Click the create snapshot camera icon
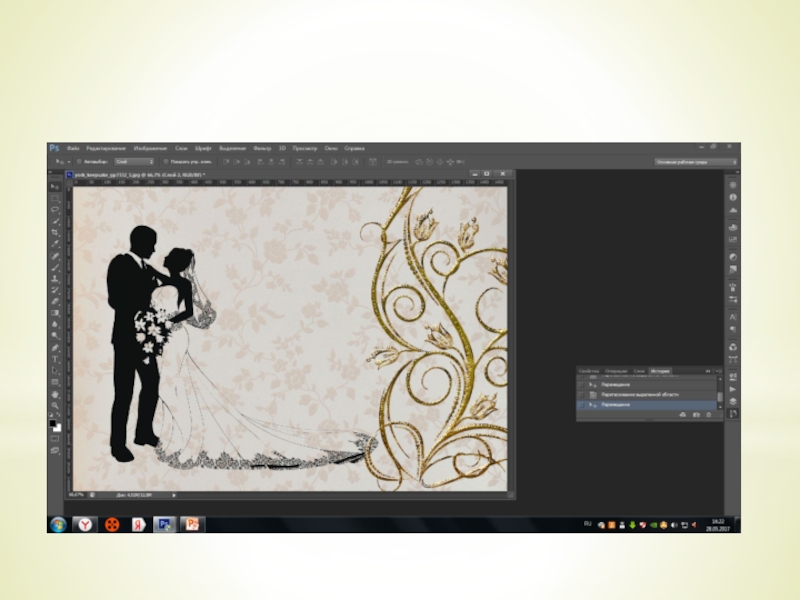This screenshot has height=600, width=800. coord(696,415)
